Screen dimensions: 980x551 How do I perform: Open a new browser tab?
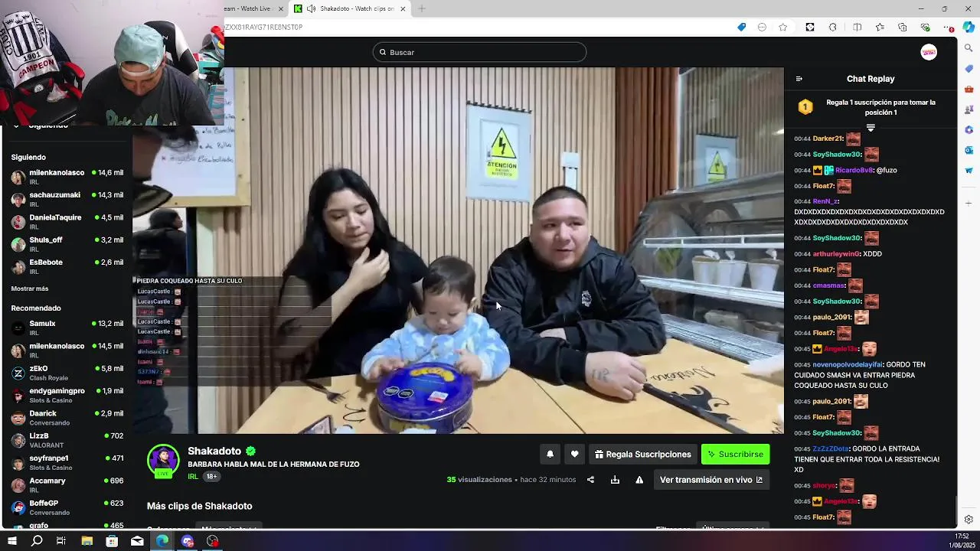[x=422, y=8]
